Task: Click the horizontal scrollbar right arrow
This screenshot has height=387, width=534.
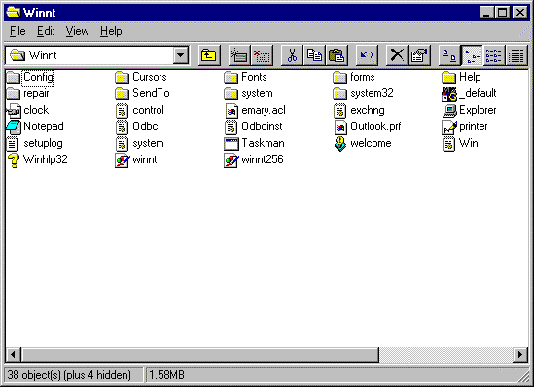Action: click(x=520, y=355)
